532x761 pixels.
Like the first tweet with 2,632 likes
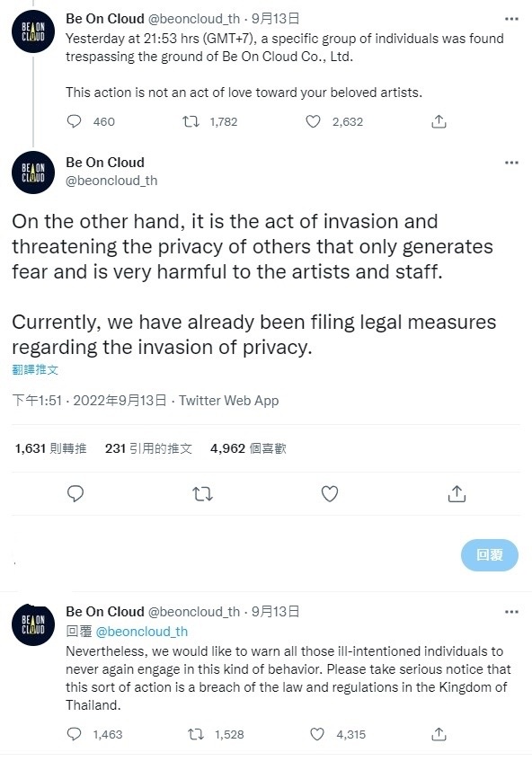click(313, 121)
